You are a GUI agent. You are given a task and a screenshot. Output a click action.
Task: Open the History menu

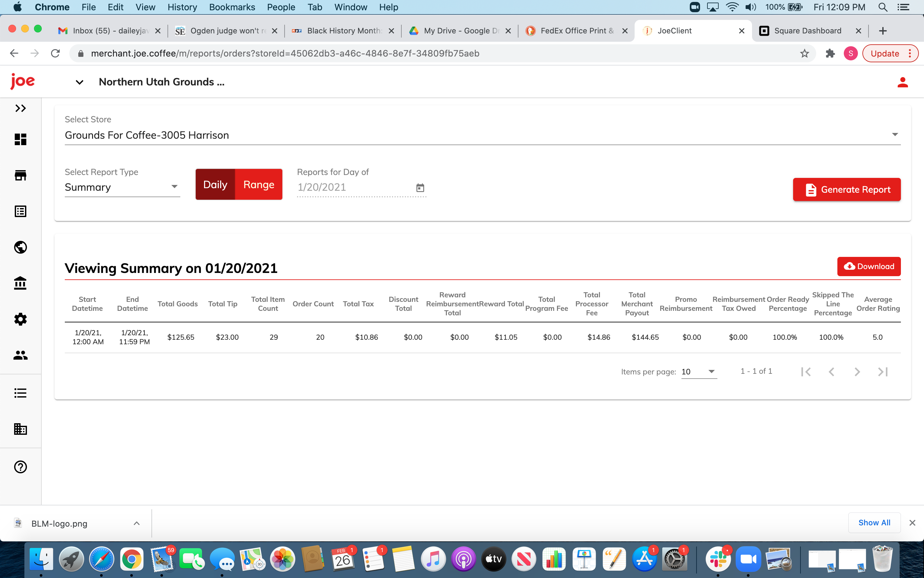(182, 7)
